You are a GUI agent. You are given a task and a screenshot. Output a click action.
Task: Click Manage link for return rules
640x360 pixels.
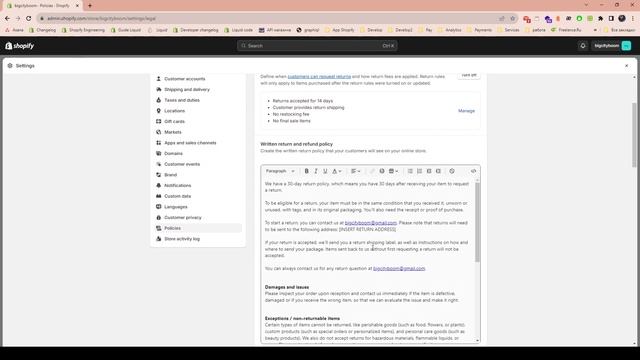click(466, 111)
